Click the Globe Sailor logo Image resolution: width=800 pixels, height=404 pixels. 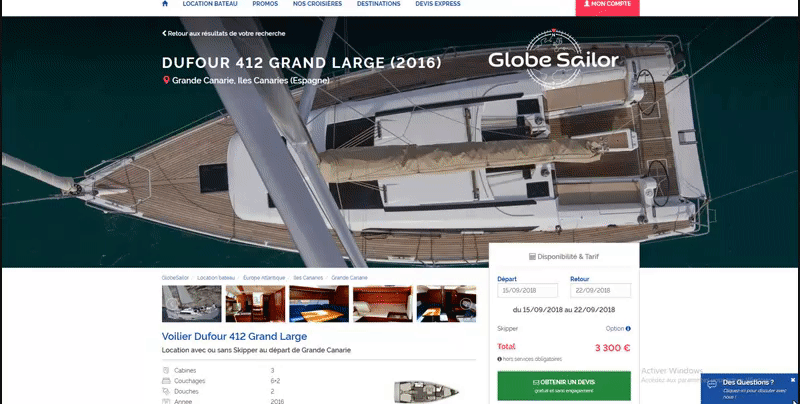[554, 60]
